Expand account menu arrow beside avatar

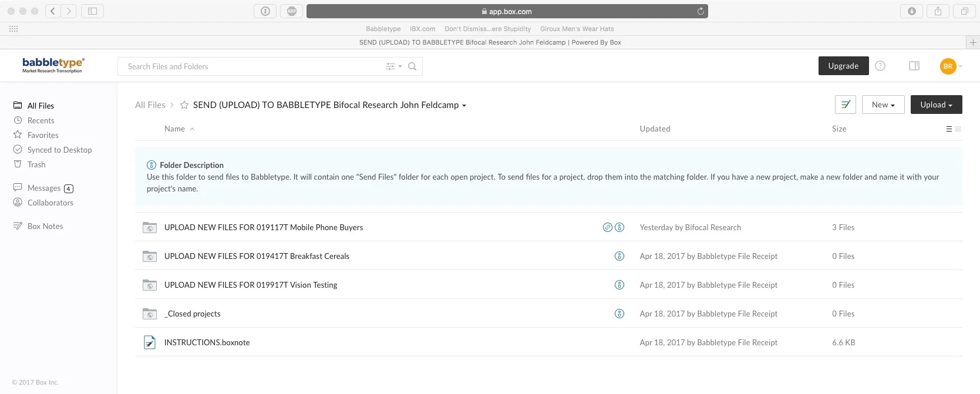pos(961,66)
